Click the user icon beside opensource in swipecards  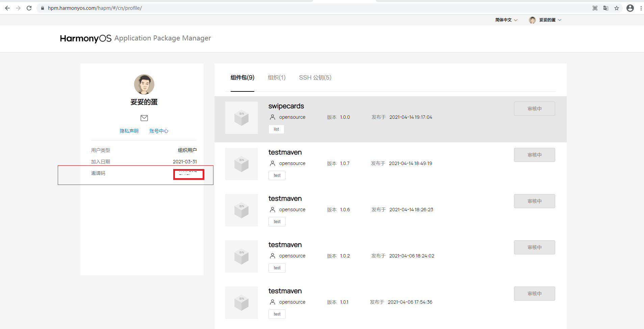pos(273,117)
